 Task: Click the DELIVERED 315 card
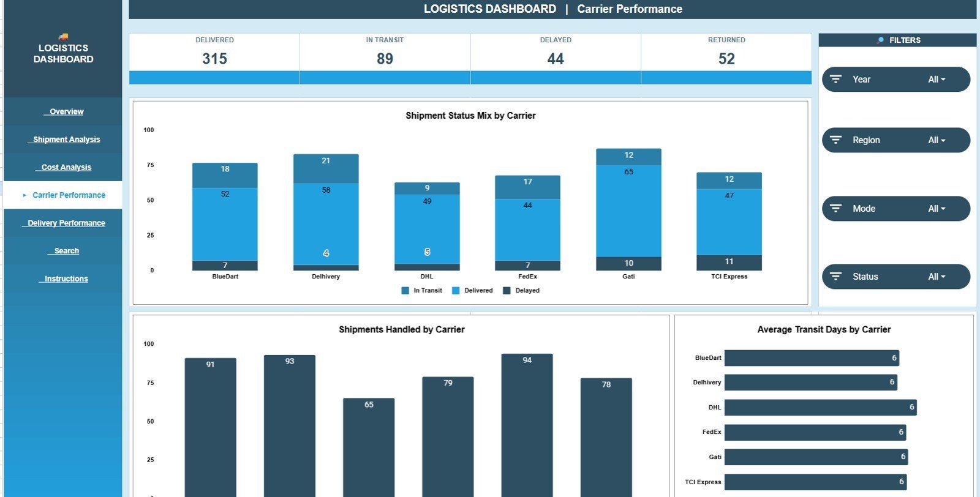pos(214,59)
